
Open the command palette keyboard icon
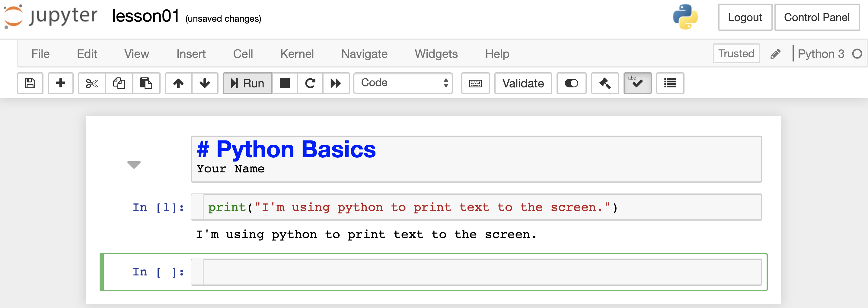click(475, 83)
